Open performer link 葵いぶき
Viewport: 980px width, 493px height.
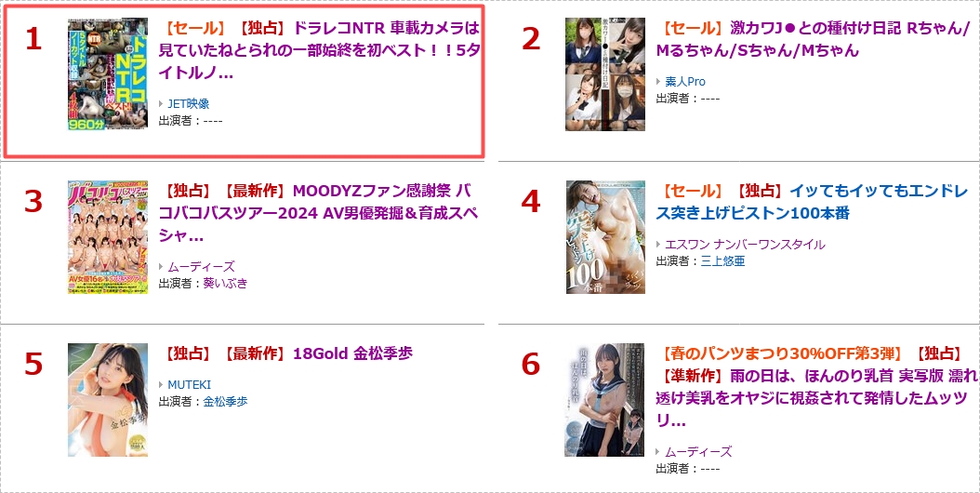point(225,284)
